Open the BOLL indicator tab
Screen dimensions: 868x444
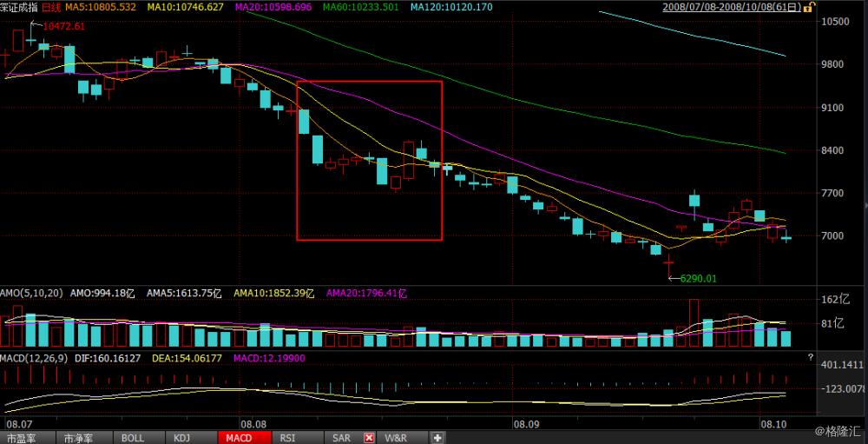pos(133,438)
